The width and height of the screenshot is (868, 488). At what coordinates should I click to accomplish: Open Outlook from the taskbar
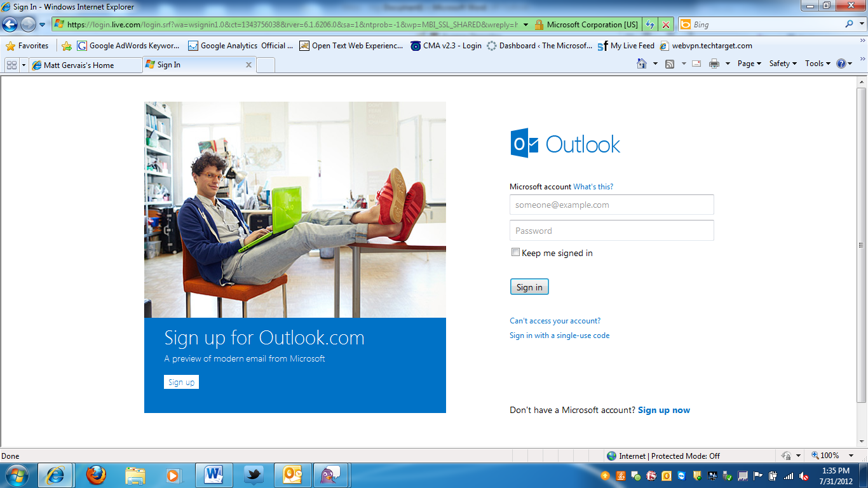pyautogui.click(x=292, y=475)
